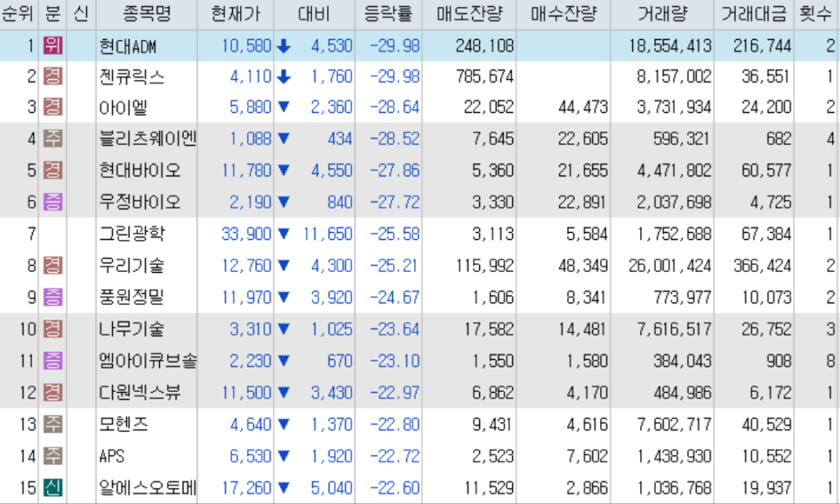Click the current price 33,900
This screenshot has width=840, height=504.
[x=246, y=234]
